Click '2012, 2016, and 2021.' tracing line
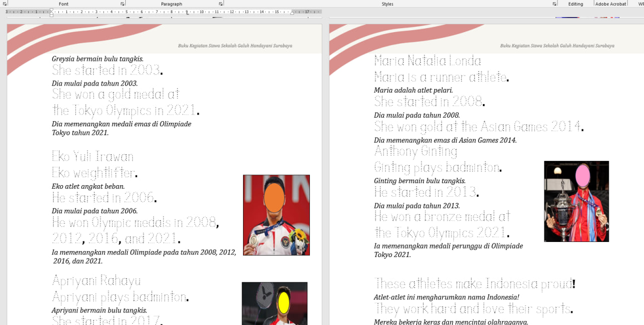 tap(116, 238)
